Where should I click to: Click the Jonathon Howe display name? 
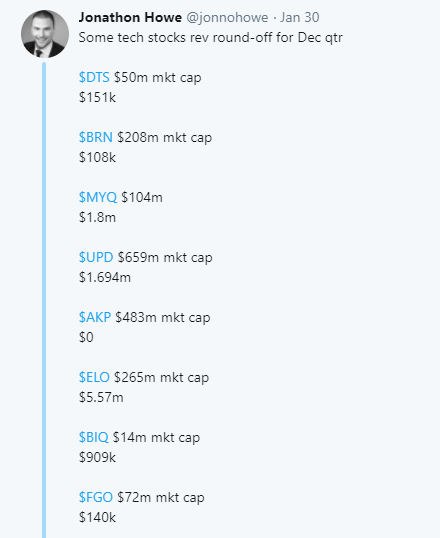pos(130,17)
